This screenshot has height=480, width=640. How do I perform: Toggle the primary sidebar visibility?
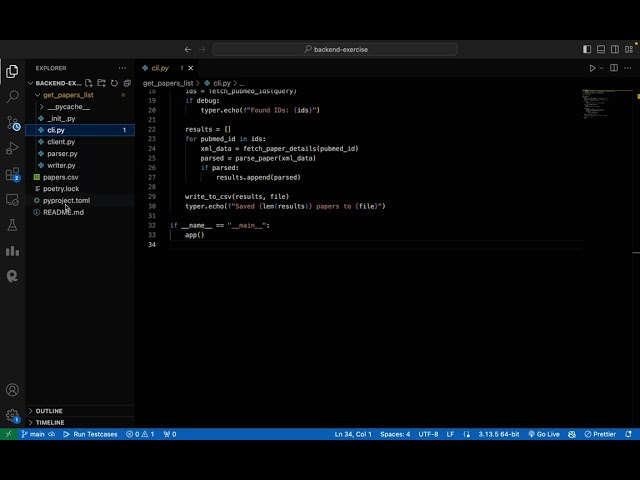(587, 49)
